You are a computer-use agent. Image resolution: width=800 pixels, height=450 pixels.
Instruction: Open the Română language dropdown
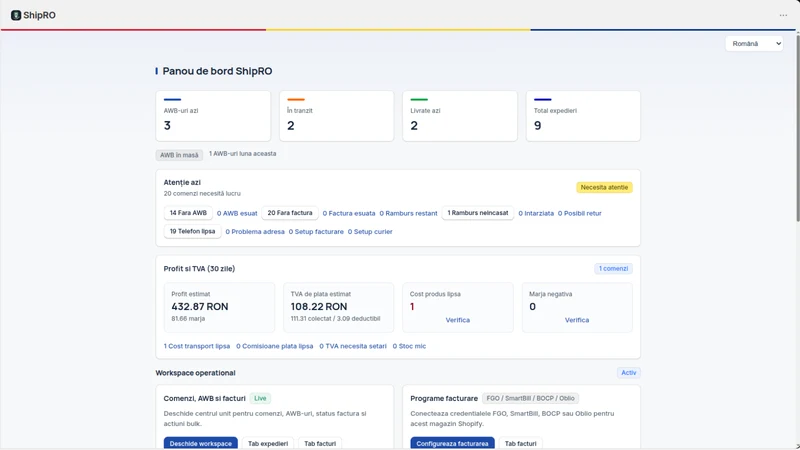pyautogui.click(x=754, y=44)
